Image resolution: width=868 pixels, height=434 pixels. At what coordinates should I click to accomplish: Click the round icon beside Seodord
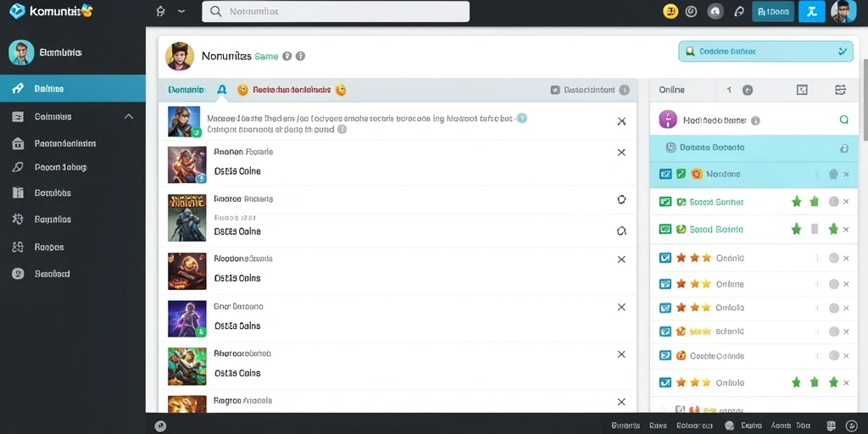[18, 274]
